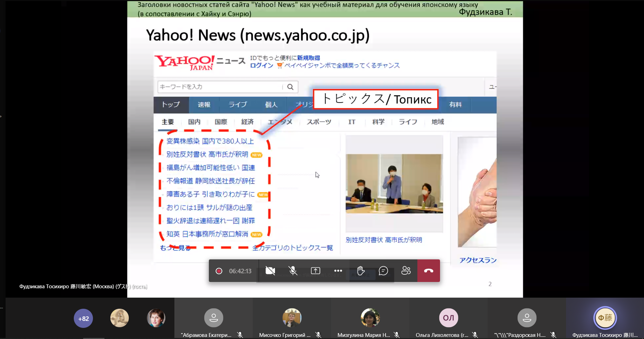Unmute the microphone in meeting toolbar

pos(293,271)
